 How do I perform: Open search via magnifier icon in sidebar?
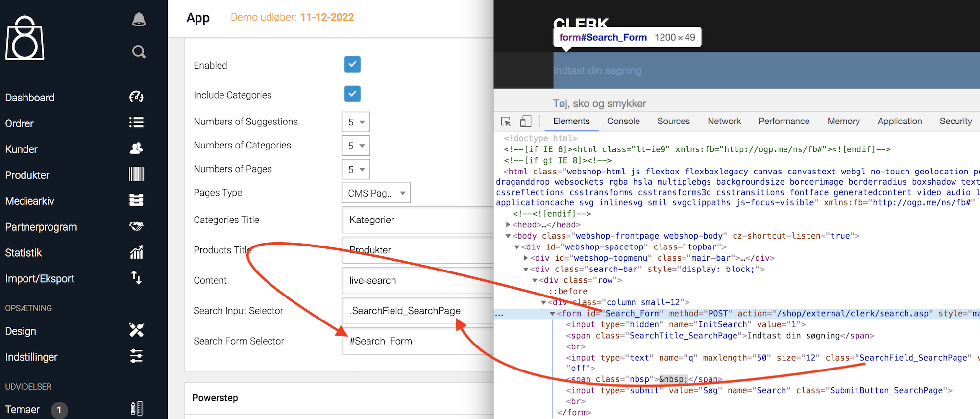point(139,51)
